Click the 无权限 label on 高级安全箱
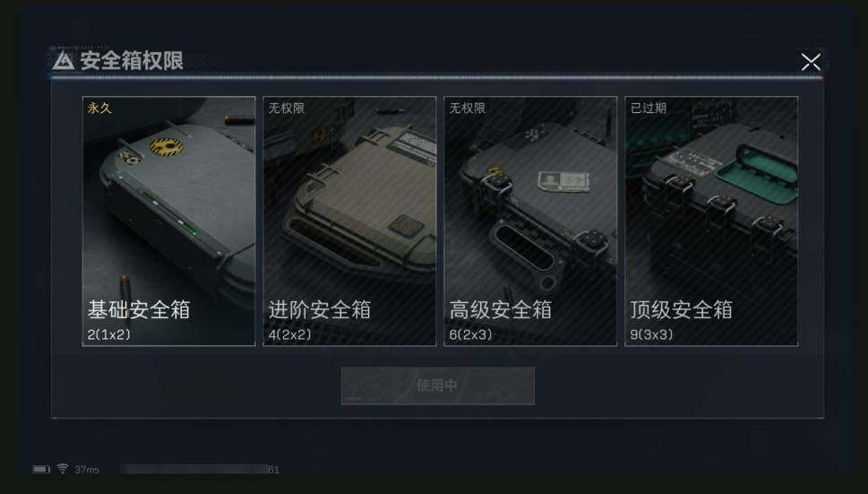Viewport: 868px width, 494px height. [x=468, y=108]
